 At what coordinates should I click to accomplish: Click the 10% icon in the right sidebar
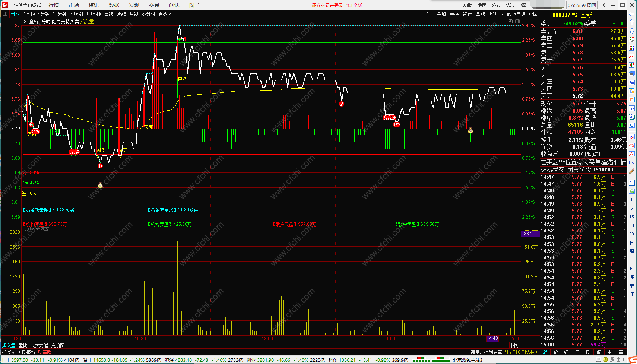click(x=631, y=163)
